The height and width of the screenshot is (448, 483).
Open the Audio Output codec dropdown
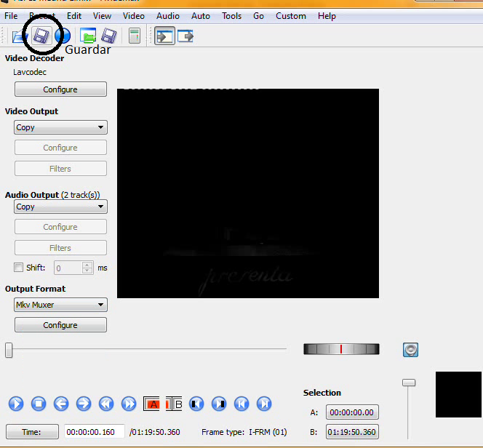point(60,207)
